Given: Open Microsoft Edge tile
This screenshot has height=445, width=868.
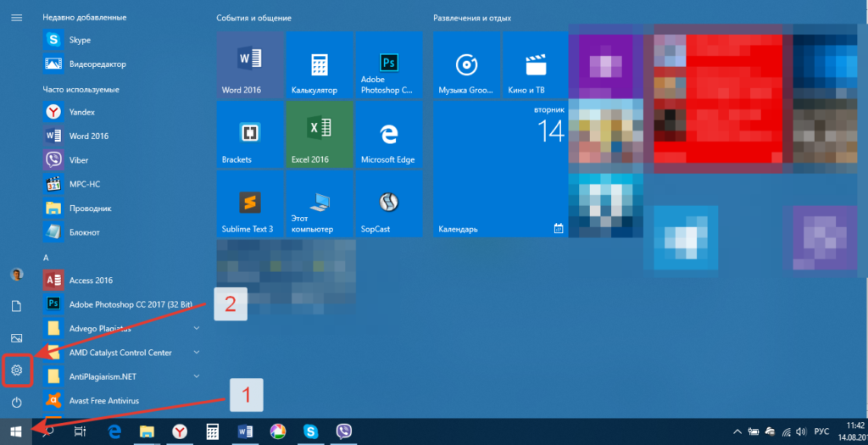Looking at the screenshot, I should pyautogui.click(x=388, y=135).
